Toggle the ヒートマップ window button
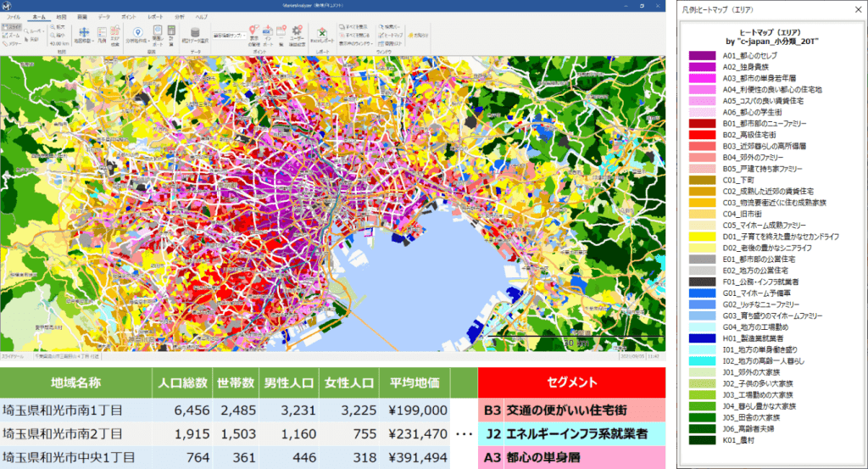Screen dimensions: 868x469 [x=391, y=36]
